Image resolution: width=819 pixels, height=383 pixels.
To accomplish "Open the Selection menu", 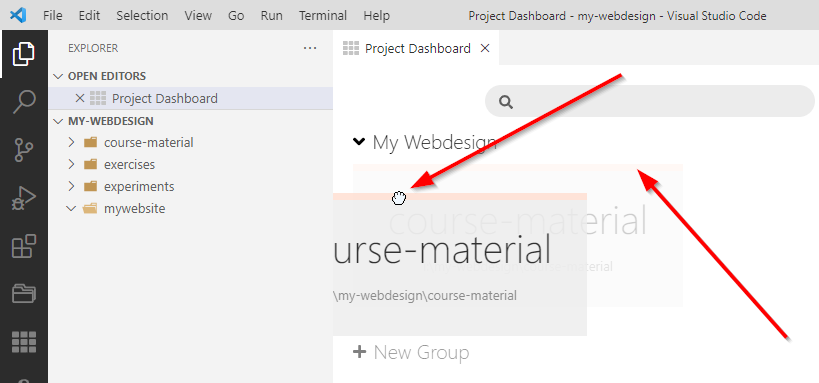I will click(x=142, y=16).
